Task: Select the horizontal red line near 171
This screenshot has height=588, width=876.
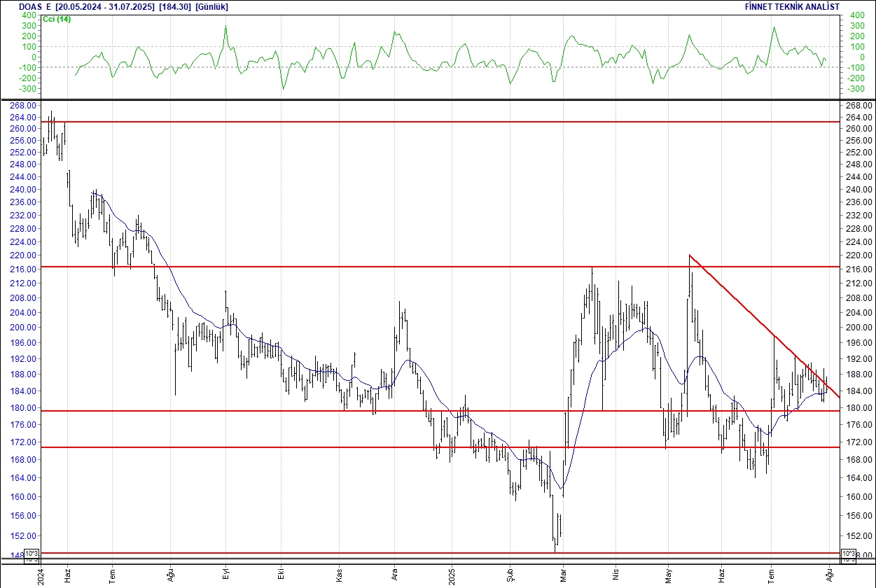Action: (x=440, y=447)
